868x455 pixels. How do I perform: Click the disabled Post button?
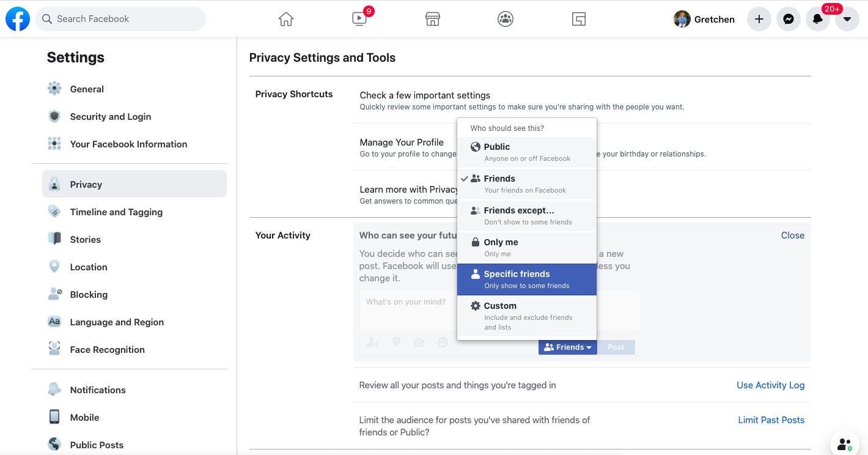coord(616,347)
